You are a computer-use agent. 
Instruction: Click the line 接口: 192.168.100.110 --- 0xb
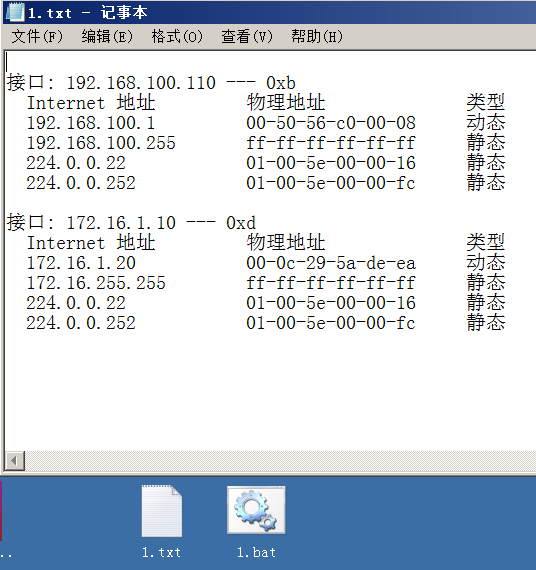(151, 83)
